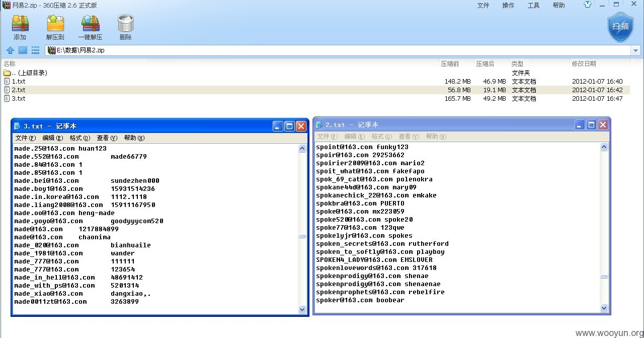Click the 1.txt file icon
Image resolution: width=644 pixels, height=338 pixels.
coord(7,81)
